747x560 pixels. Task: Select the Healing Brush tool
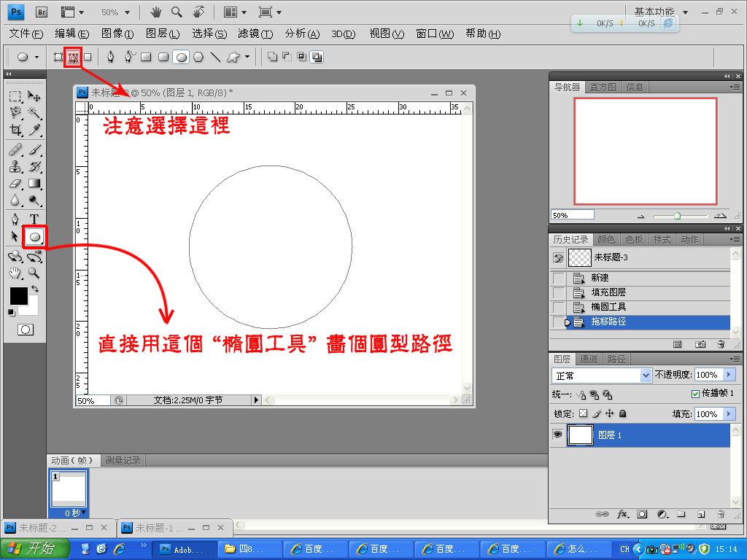click(x=15, y=150)
